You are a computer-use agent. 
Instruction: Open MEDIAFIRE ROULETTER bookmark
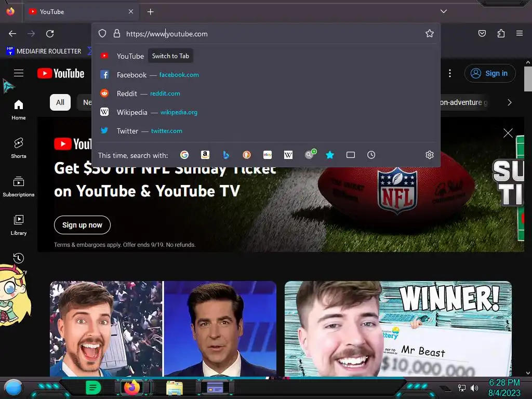44,51
